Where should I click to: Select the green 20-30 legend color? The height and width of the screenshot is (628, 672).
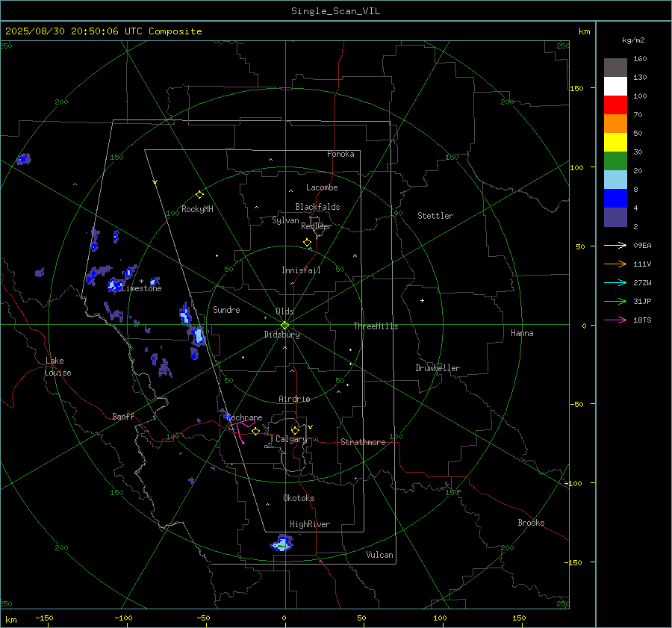pyautogui.click(x=615, y=161)
